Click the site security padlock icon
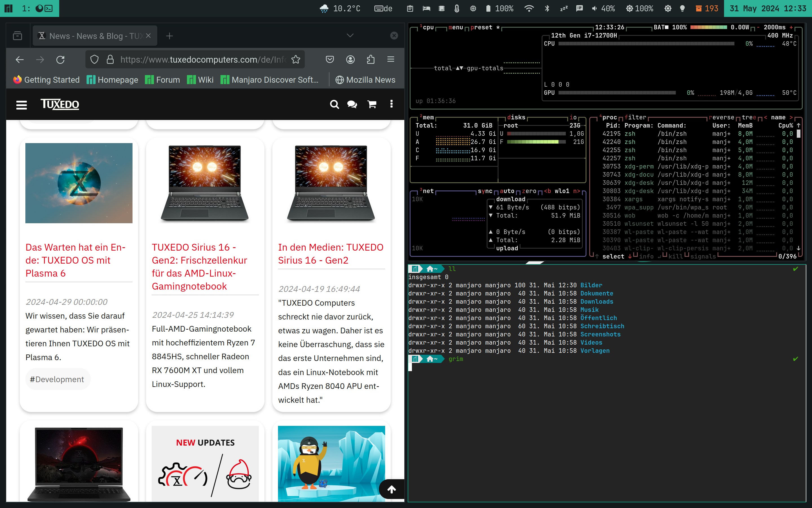 (x=110, y=60)
